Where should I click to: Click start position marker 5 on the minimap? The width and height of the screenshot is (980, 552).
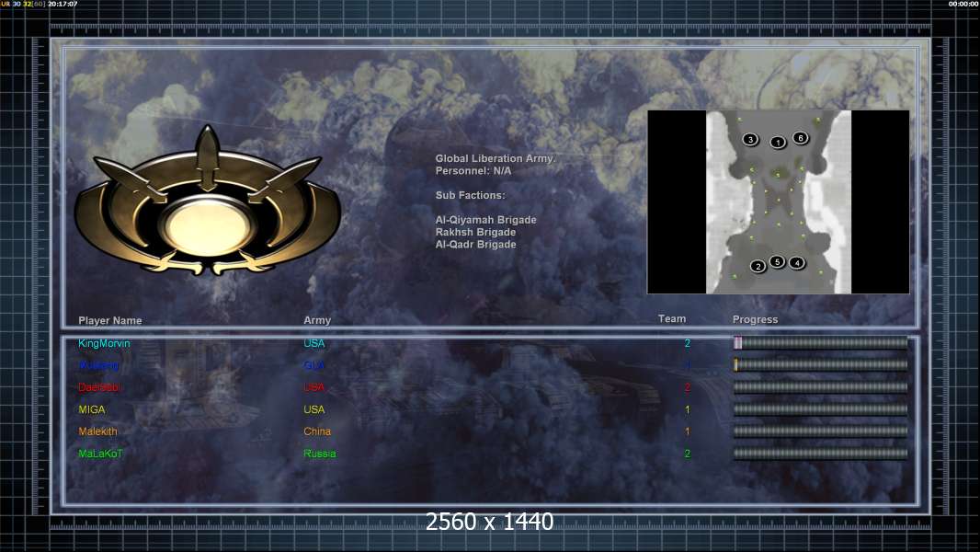click(x=777, y=261)
